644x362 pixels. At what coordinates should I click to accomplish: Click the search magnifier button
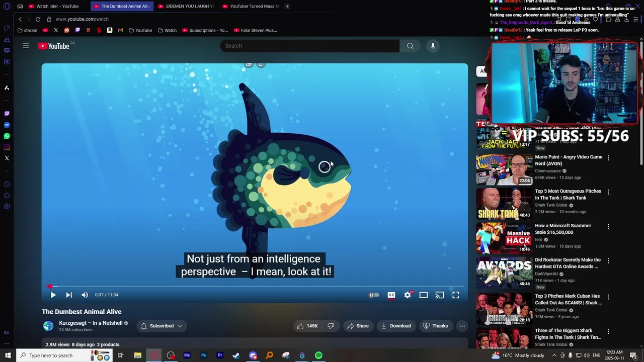410,46
